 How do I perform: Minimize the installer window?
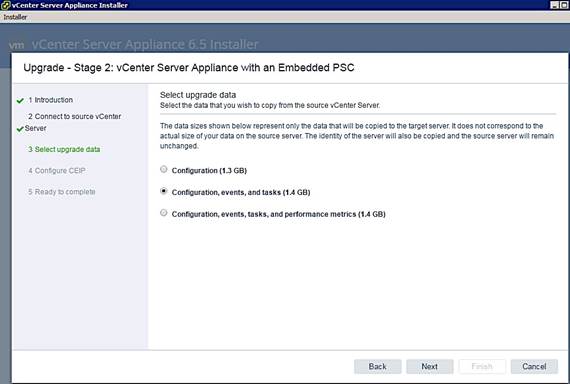[x=555, y=5]
